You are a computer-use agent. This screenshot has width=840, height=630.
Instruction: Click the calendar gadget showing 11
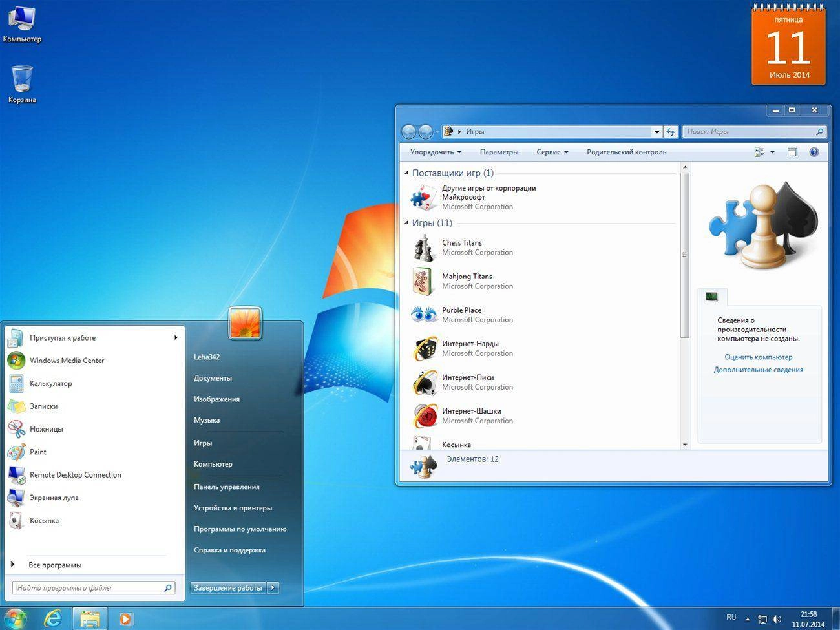[x=788, y=45]
